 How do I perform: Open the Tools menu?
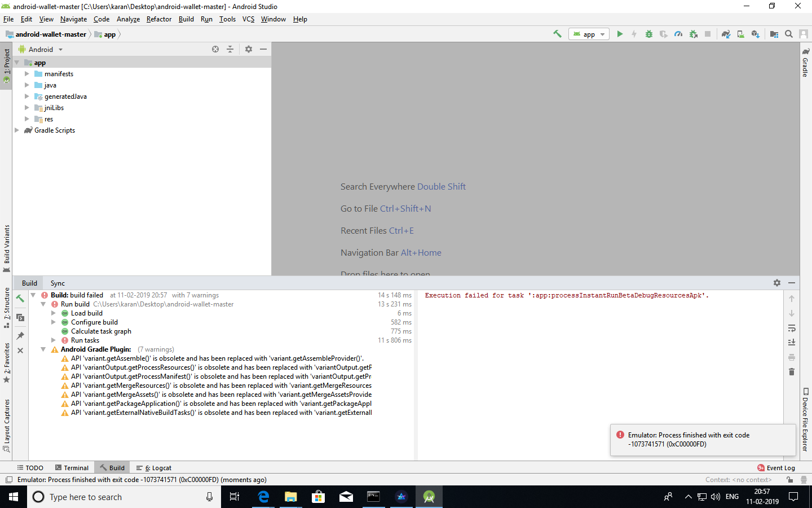(x=227, y=19)
